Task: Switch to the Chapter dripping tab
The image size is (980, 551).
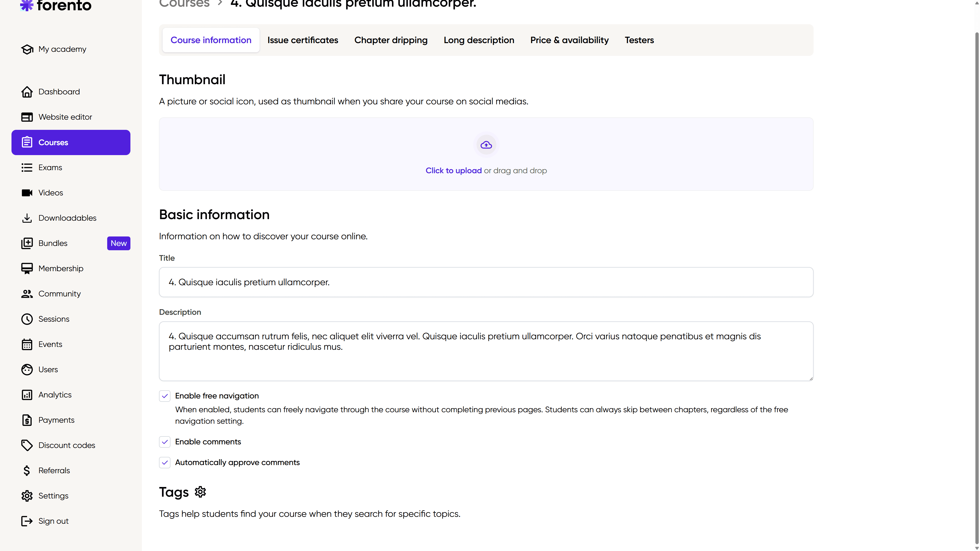Action: coord(391,40)
